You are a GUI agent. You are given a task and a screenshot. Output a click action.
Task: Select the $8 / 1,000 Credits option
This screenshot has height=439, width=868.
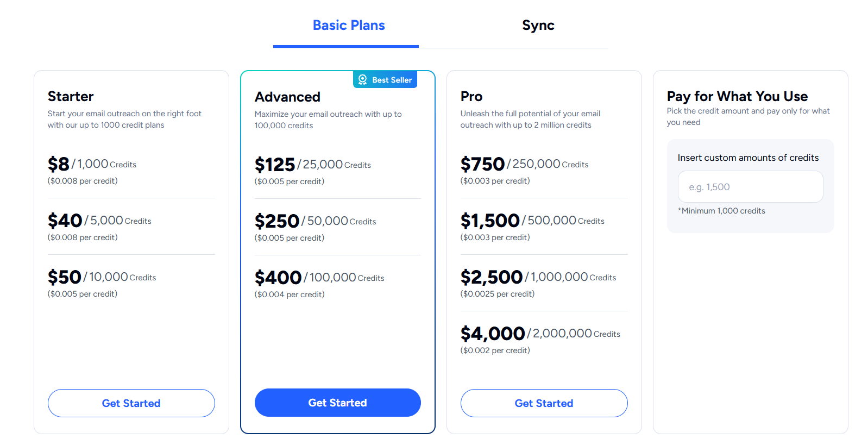point(91,164)
